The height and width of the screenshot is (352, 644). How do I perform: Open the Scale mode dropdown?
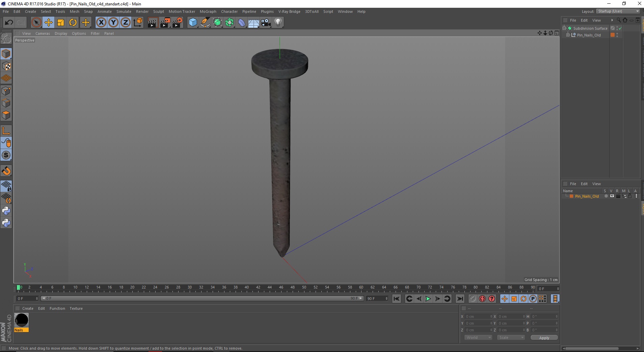(511, 337)
